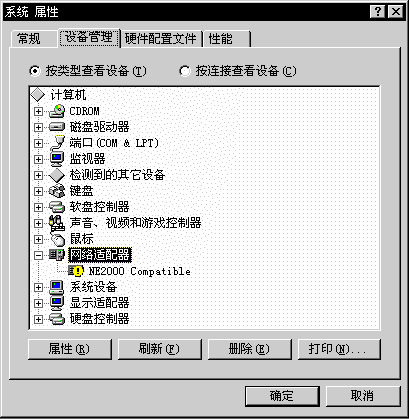Image resolution: width=409 pixels, height=419 pixels.
Task: Click the keyboard icon beside 键盘
Action: [57, 191]
